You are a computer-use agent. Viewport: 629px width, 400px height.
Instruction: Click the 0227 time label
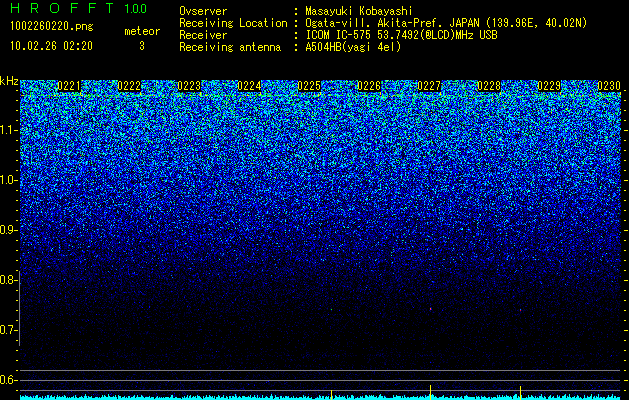click(429, 86)
